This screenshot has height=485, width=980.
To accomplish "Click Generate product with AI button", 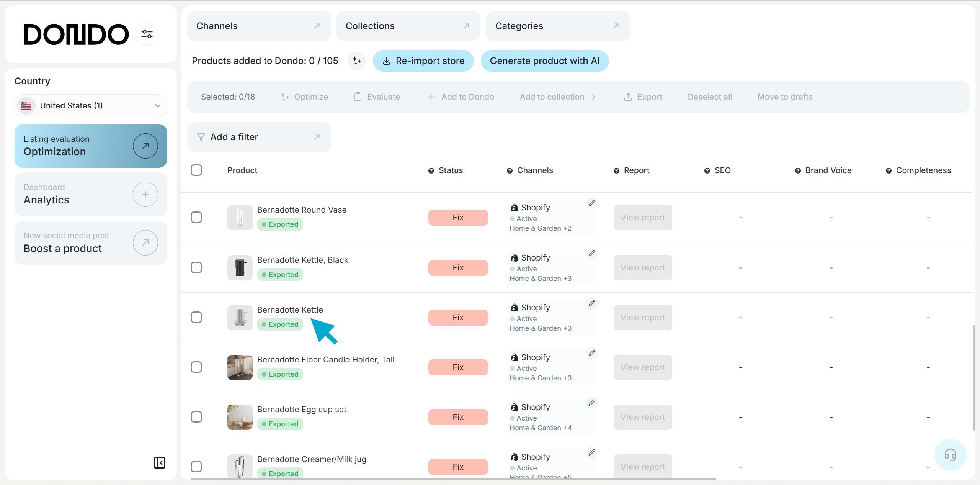I will pyautogui.click(x=544, y=61).
